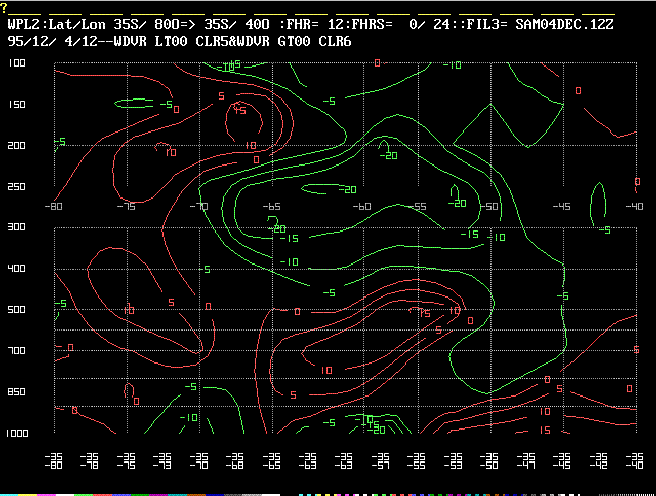Click the 700 pressure level axis label
This screenshot has height=496, width=656.
coord(17,350)
